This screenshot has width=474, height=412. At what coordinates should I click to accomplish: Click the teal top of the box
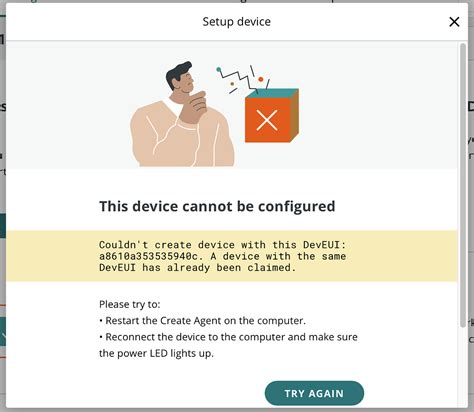click(272, 93)
